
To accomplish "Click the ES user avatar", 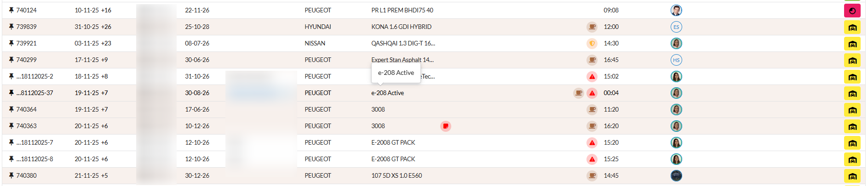I will (676, 27).
